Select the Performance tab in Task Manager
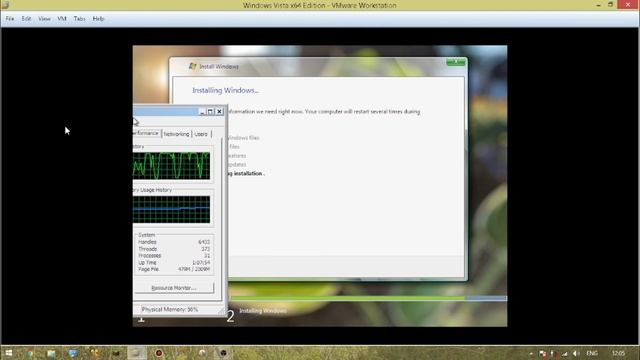This screenshot has width=640, height=360. tap(146, 133)
